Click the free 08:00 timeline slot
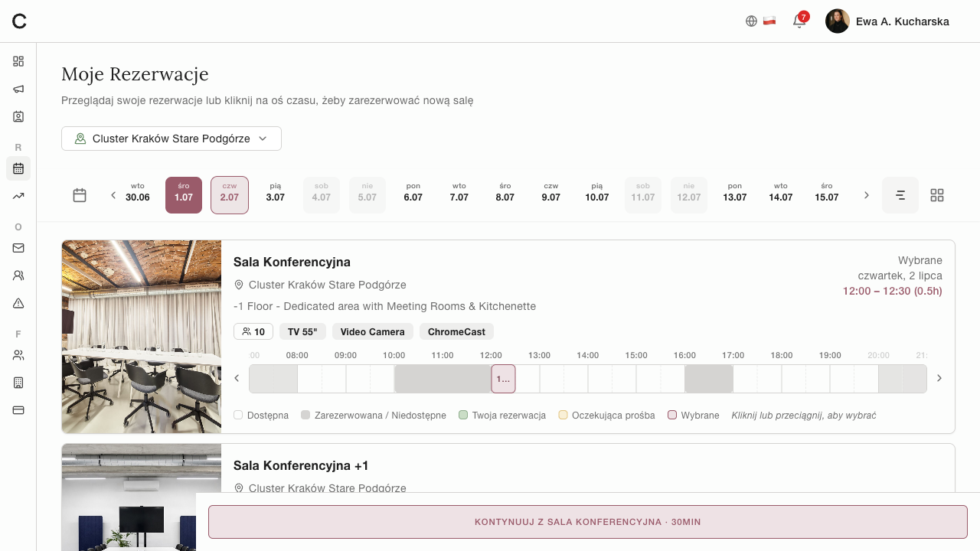The image size is (980, 551). click(x=309, y=379)
